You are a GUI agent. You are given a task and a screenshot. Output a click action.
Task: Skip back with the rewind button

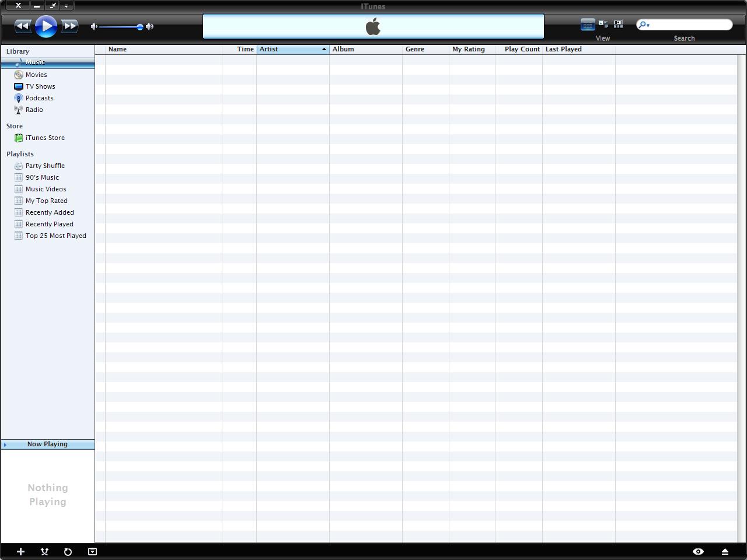click(22, 26)
